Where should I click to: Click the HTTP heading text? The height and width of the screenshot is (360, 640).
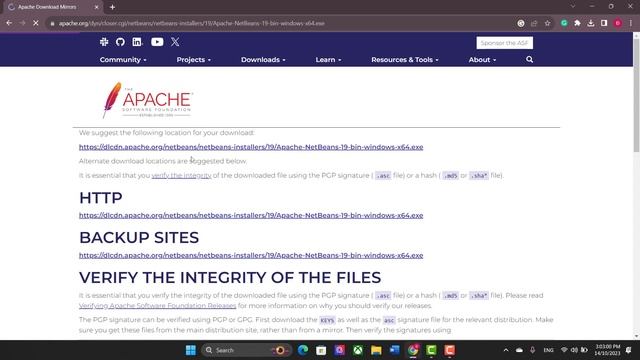point(101,198)
